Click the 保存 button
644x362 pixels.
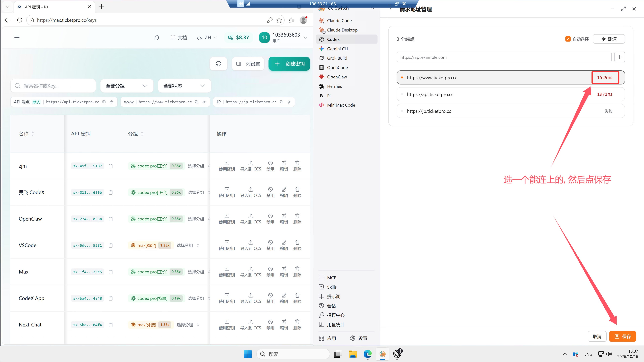coord(623,336)
